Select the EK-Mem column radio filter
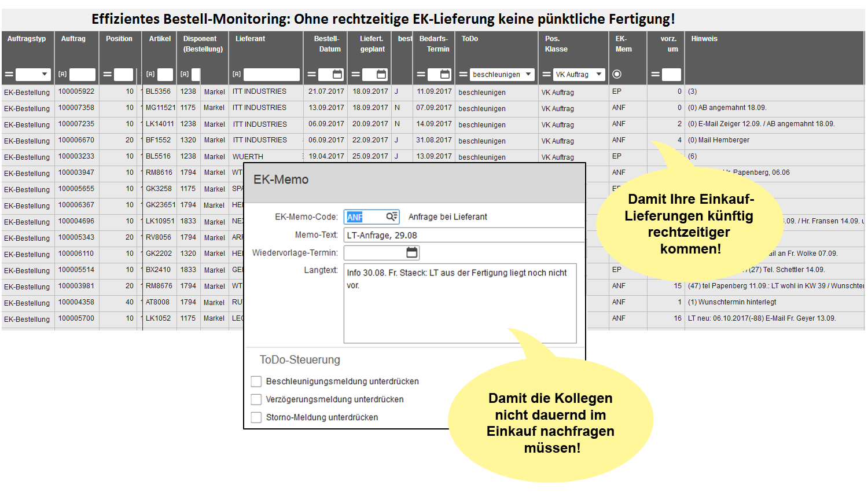 pos(617,74)
